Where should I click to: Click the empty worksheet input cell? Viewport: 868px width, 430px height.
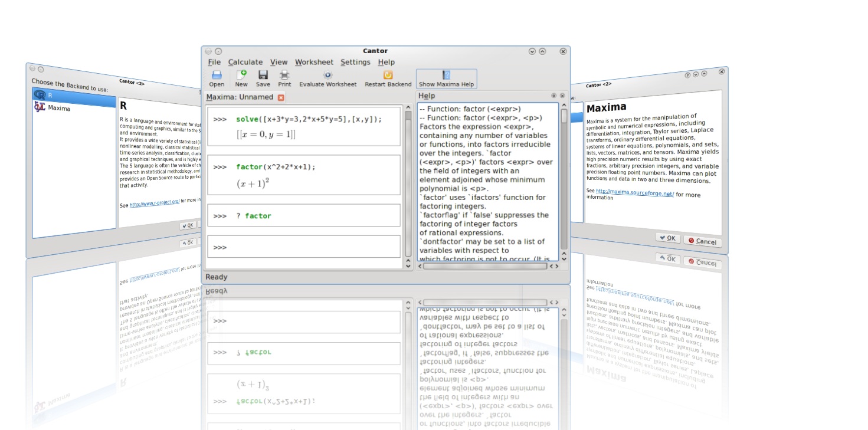304,247
